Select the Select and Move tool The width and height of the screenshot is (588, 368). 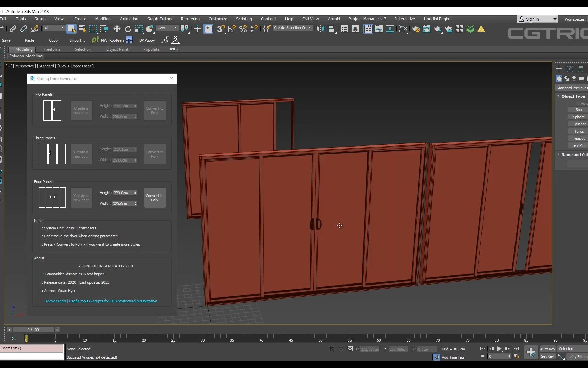pyautogui.click(x=117, y=29)
